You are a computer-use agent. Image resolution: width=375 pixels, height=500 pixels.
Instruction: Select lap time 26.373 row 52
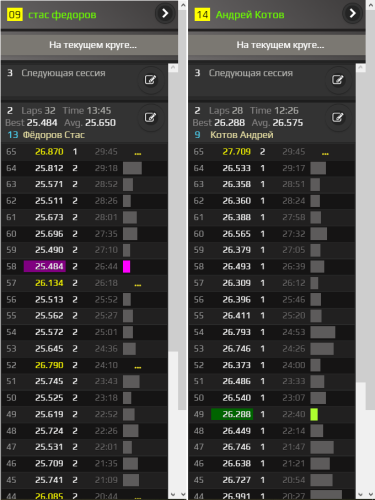click(237, 365)
